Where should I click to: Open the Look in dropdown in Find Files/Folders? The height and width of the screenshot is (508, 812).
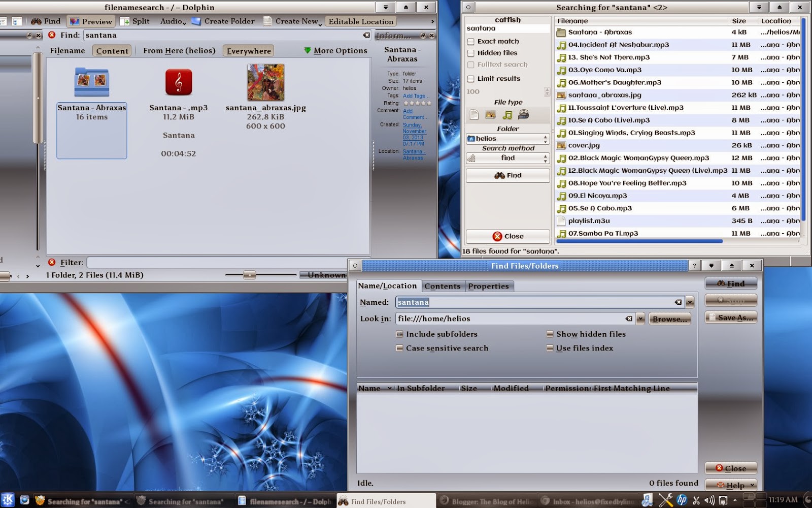coord(640,319)
